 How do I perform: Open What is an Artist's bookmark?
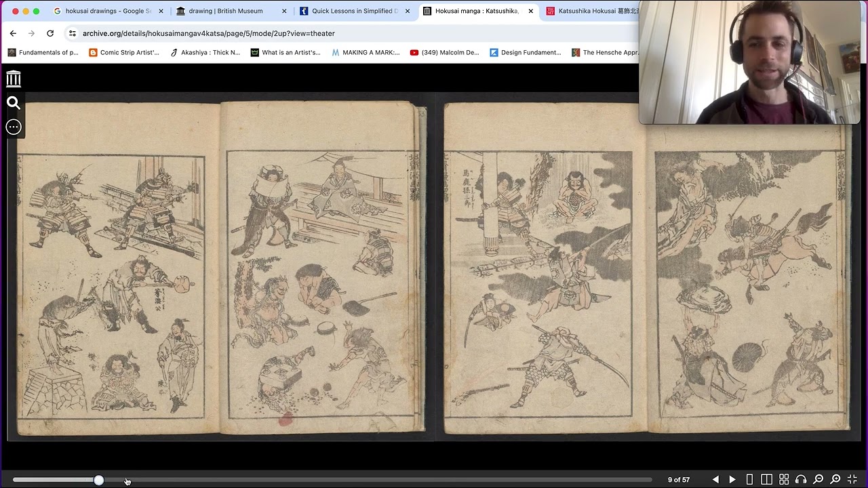click(x=285, y=52)
